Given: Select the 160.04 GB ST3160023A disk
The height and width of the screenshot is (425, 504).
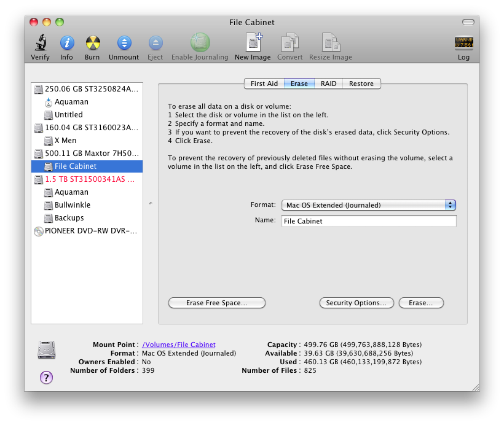Looking at the screenshot, I should click(x=87, y=128).
